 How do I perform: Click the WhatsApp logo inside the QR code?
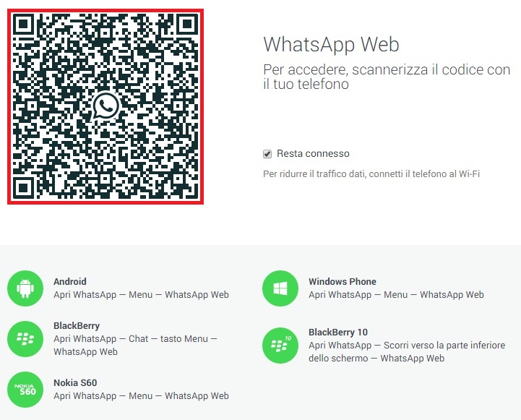106,106
